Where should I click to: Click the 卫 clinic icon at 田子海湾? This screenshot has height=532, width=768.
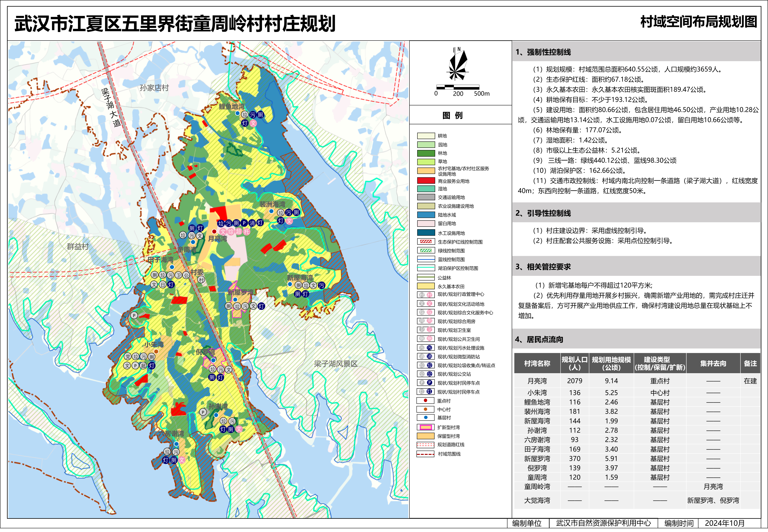click(x=179, y=275)
